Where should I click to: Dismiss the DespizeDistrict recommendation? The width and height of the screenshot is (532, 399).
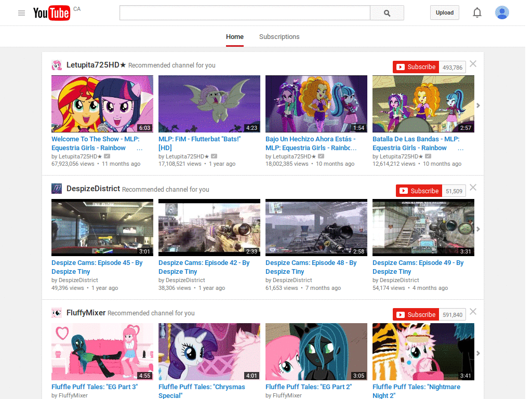pyautogui.click(x=473, y=187)
